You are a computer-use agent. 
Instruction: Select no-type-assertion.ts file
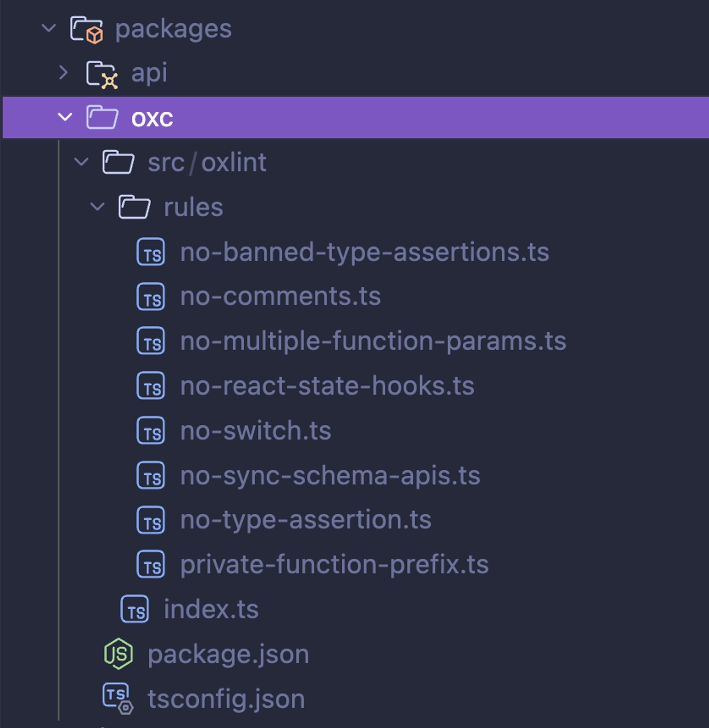(306, 520)
